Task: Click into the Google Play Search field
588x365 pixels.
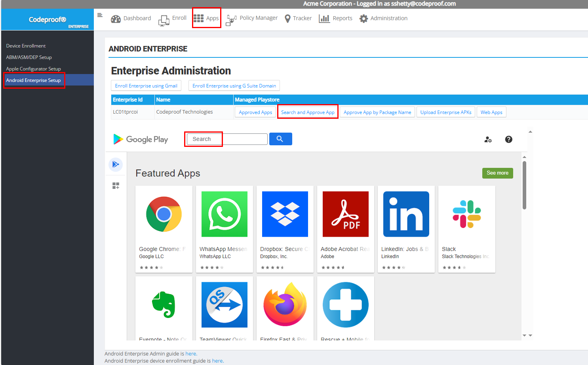Action: point(227,139)
